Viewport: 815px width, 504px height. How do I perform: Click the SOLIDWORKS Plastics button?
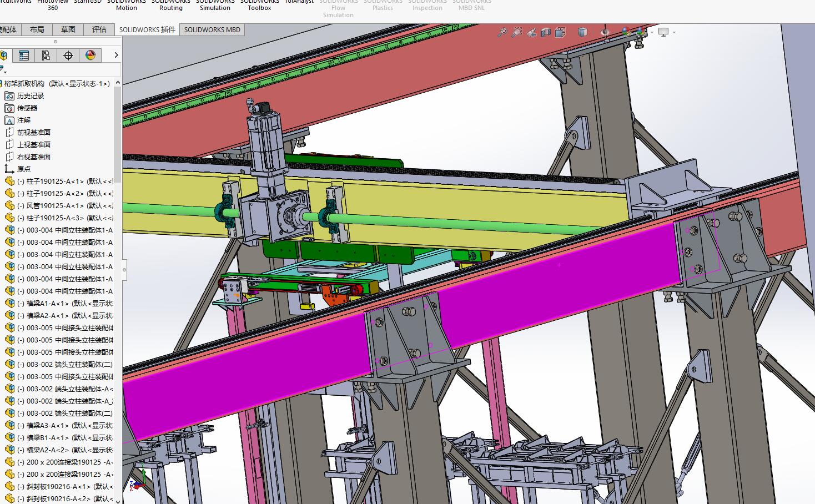[x=383, y=5]
